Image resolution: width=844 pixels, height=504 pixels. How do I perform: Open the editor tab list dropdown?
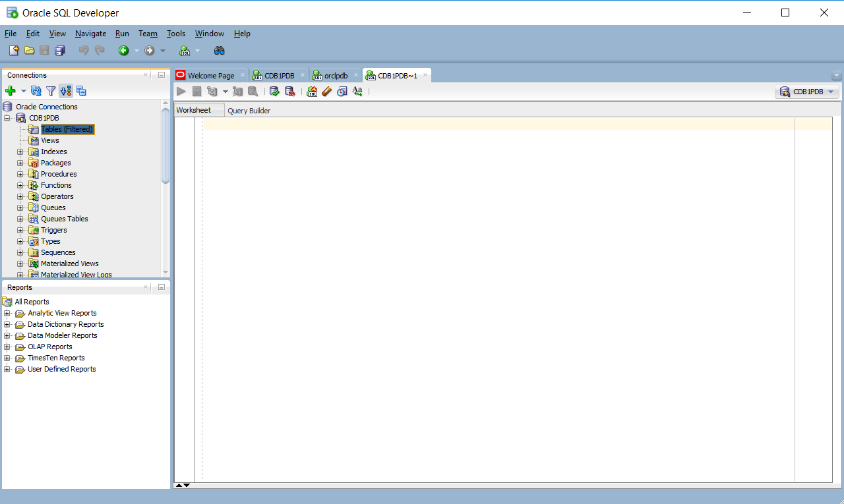tap(837, 76)
